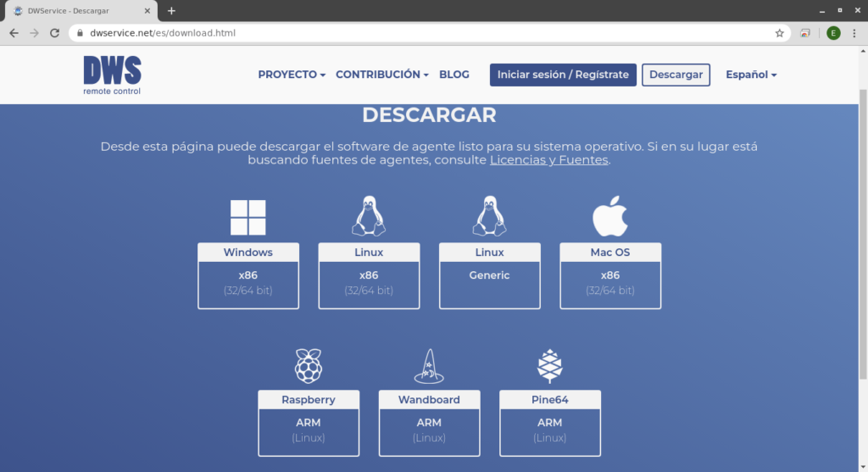Screen dimensions: 868x472
Task: Download the Wandboard ARM agent
Action: 429,424
